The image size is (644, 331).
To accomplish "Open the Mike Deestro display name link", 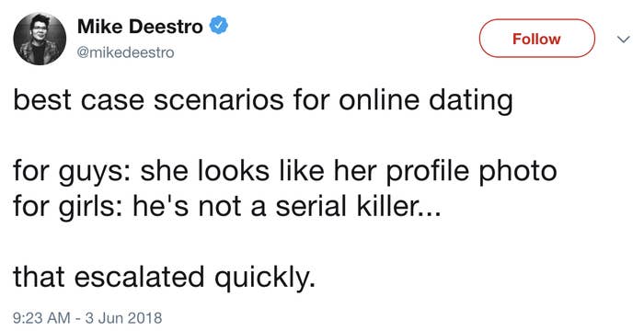I will pyautogui.click(x=140, y=27).
